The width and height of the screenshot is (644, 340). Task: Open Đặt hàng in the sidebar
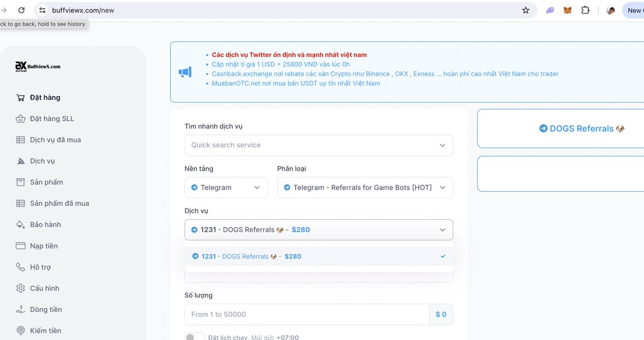coord(45,98)
